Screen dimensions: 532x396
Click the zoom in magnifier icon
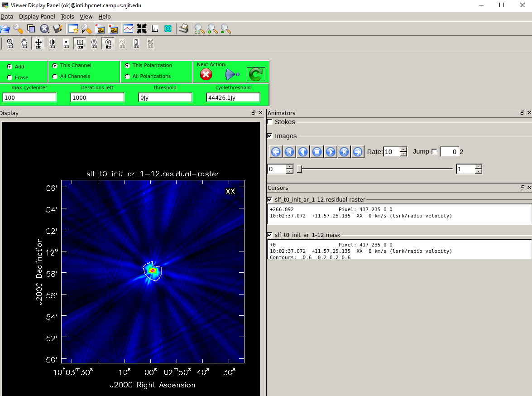(x=212, y=29)
